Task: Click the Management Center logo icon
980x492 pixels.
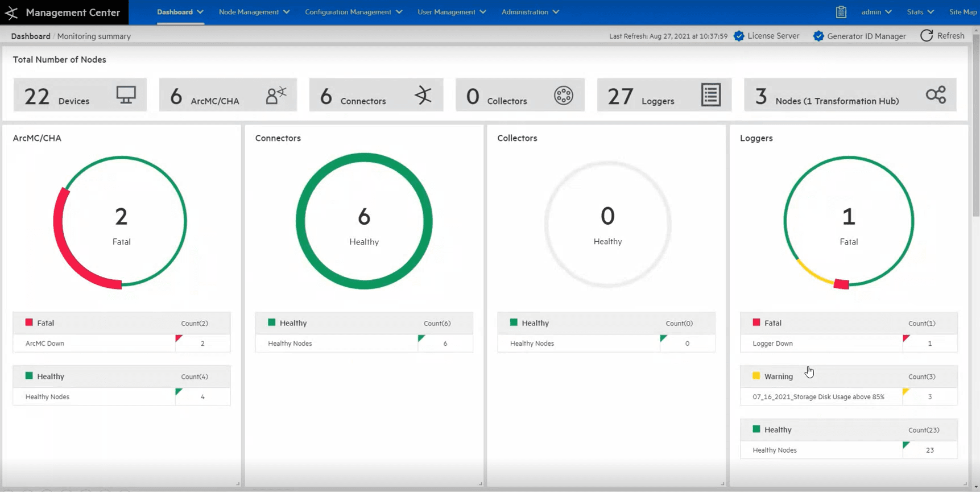Action: click(11, 13)
